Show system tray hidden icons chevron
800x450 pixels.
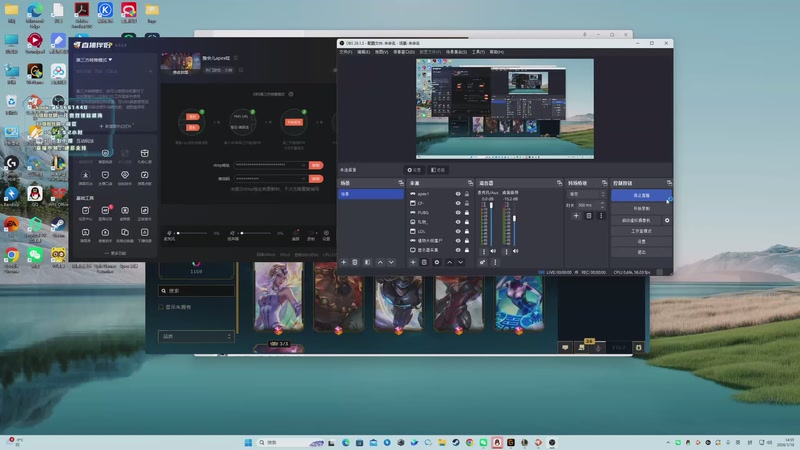(668, 442)
